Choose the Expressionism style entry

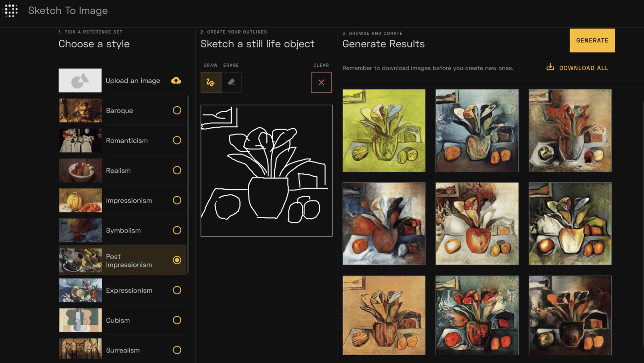click(129, 290)
